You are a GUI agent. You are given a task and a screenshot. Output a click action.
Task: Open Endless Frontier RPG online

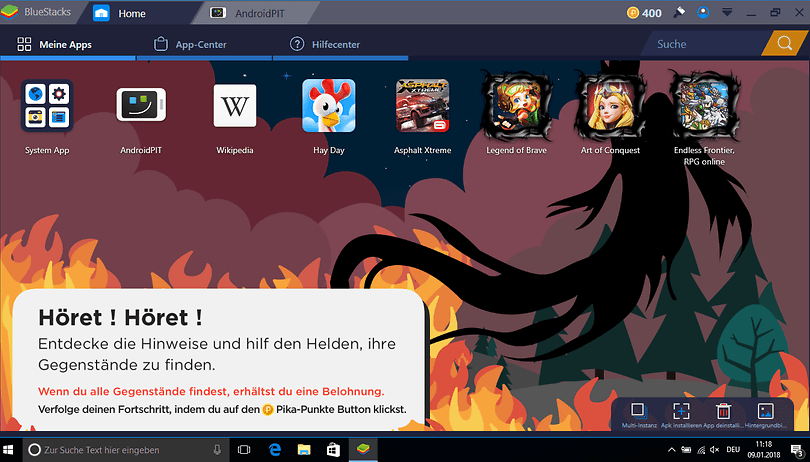[704, 105]
